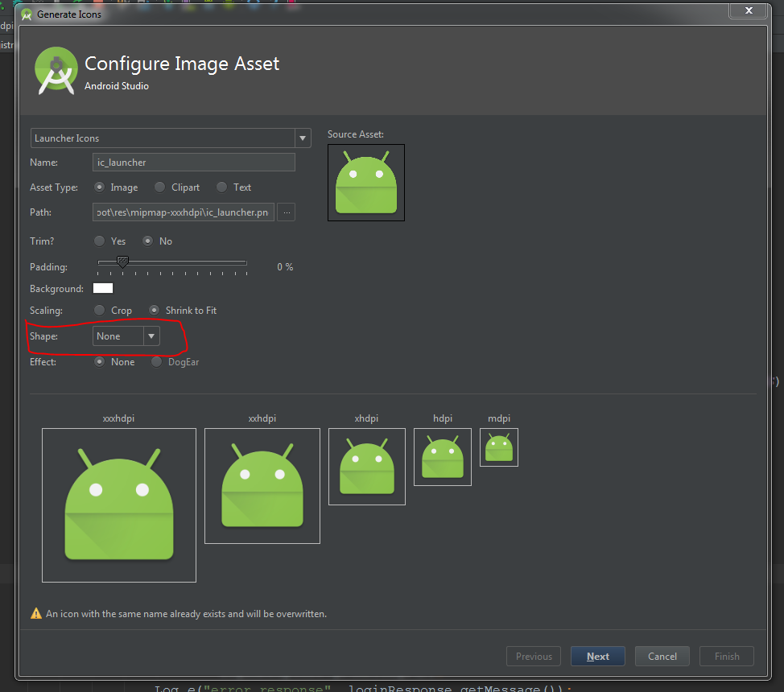Click the '...' browse button next to Path

click(286, 212)
